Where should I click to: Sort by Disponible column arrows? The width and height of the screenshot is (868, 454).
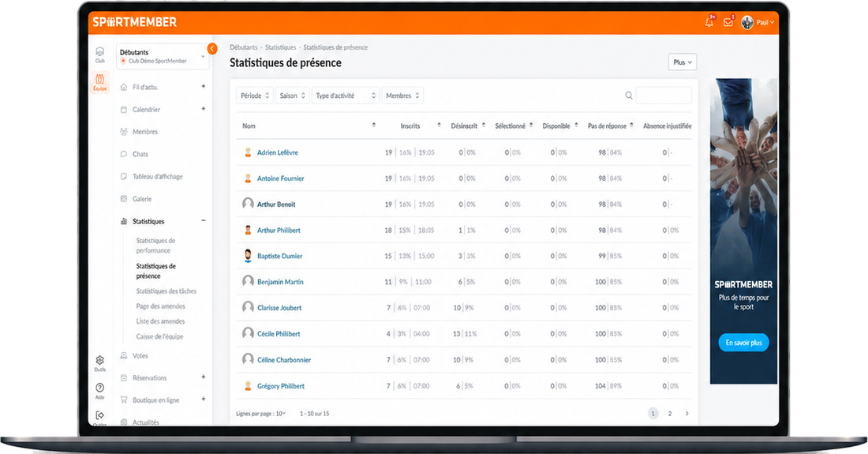(x=576, y=126)
